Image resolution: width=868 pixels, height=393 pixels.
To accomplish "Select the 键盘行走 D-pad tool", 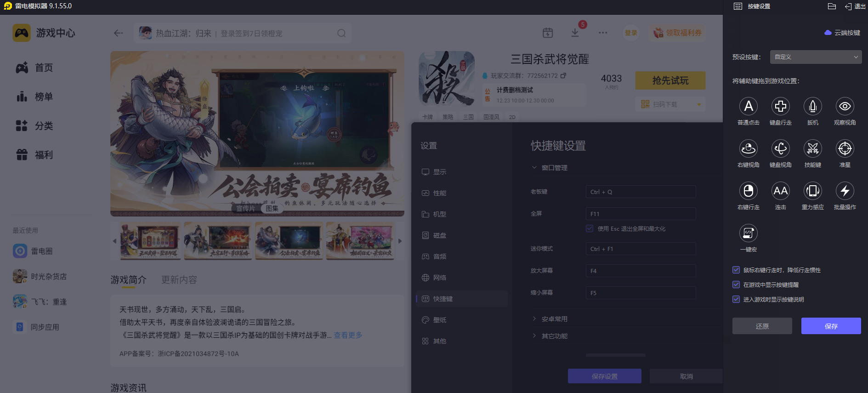I will (781, 107).
